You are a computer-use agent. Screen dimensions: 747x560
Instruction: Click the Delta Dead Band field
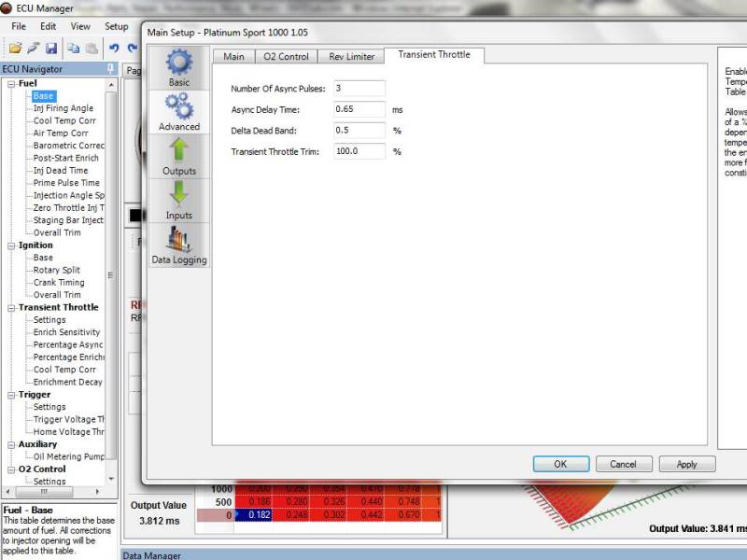pyautogui.click(x=359, y=130)
